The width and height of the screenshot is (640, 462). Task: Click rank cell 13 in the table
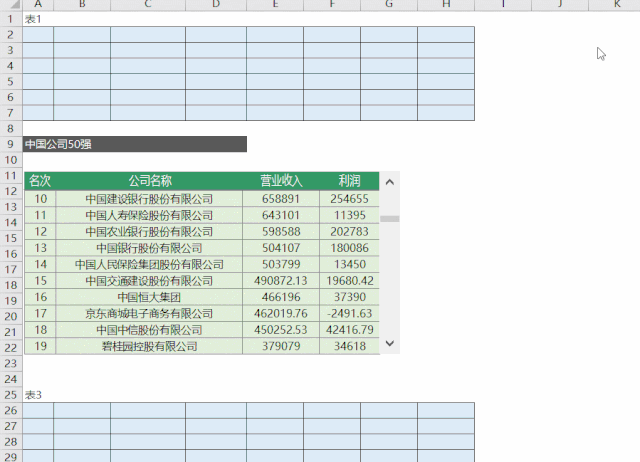(x=40, y=248)
